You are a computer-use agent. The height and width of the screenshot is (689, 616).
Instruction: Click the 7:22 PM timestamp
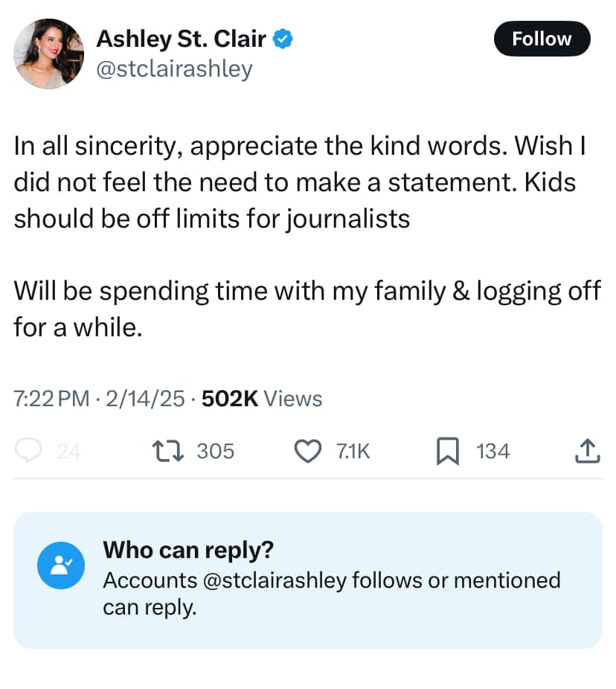coord(51,399)
